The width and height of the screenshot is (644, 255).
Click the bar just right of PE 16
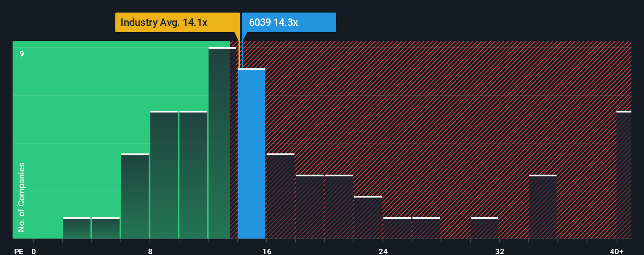click(280, 196)
